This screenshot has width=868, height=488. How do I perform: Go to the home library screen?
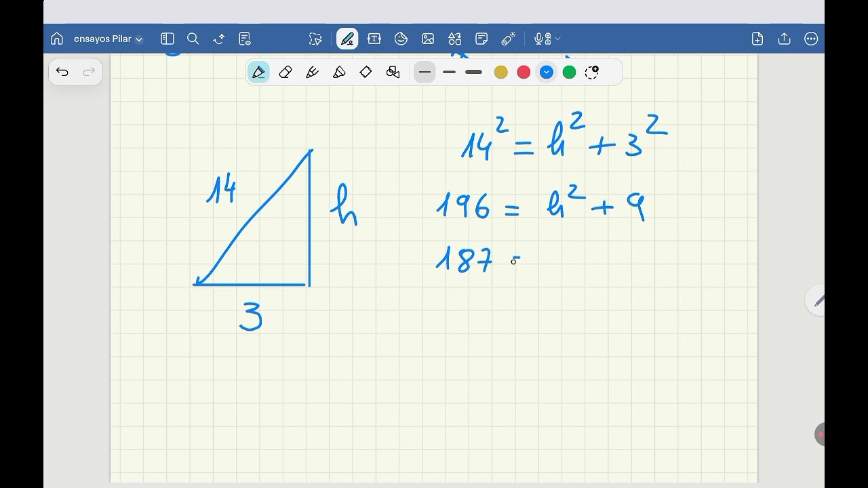tap(57, 39)
